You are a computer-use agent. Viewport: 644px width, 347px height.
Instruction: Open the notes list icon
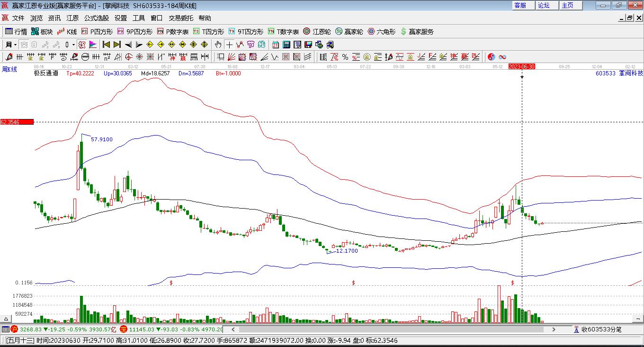click(x=297, y=45)
